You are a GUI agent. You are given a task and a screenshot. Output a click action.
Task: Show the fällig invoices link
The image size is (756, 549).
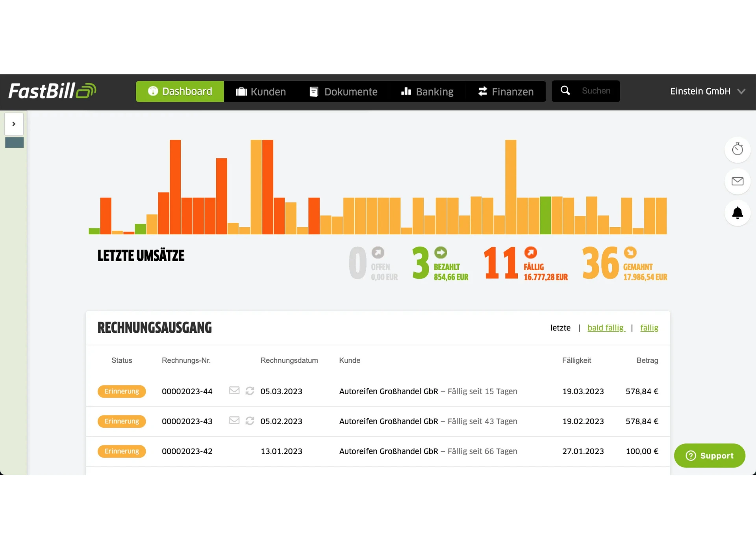(649, 328)
